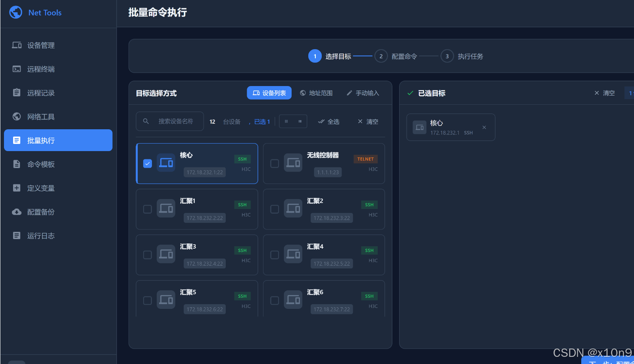Open 网络工具 in the sidebar
The height and width of the screenshot is (364, 634).
(x=58, y=117)
